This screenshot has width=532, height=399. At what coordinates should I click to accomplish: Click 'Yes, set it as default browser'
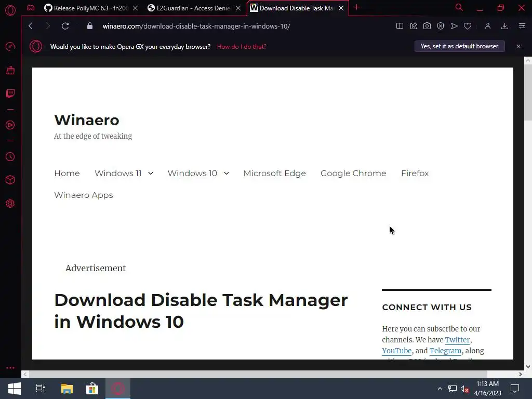459,46
